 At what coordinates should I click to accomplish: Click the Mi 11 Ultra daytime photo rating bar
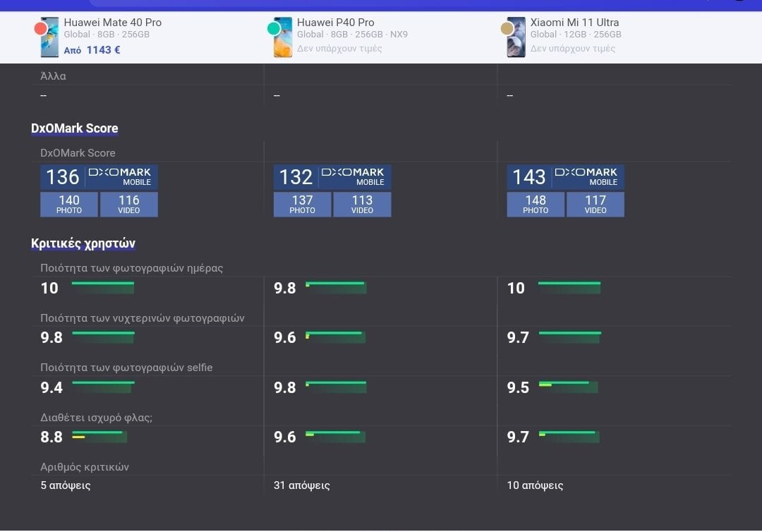pyautogui.click(x=569, y=288)
